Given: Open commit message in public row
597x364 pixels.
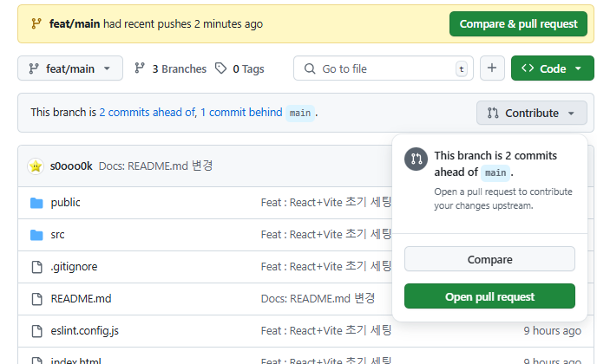Looking at the screenshot, I should click(326, 202).
